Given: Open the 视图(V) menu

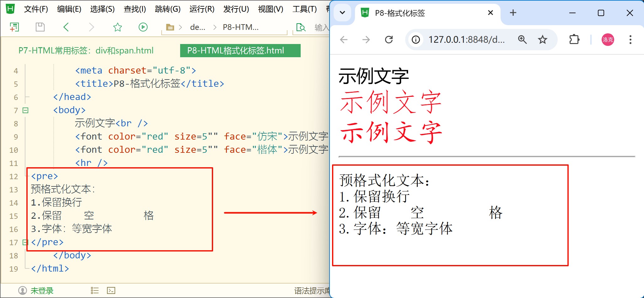Looking at the screenshot, I should point(271,9).
